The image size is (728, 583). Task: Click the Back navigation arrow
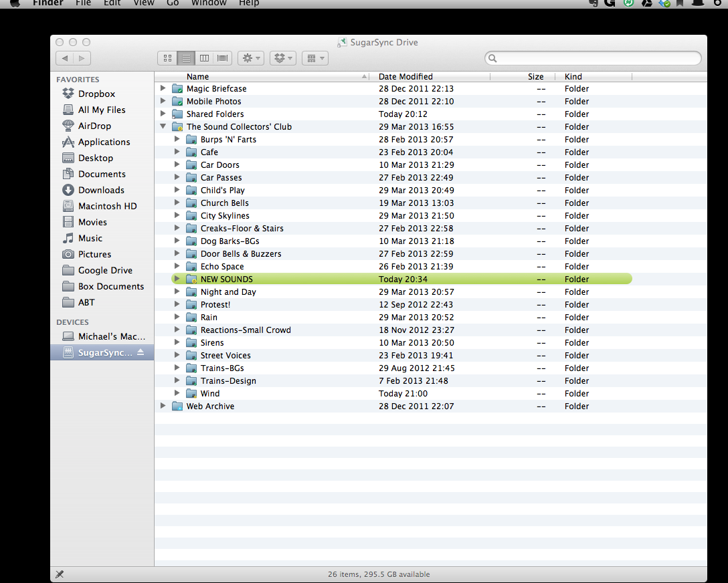pos(65,58)
